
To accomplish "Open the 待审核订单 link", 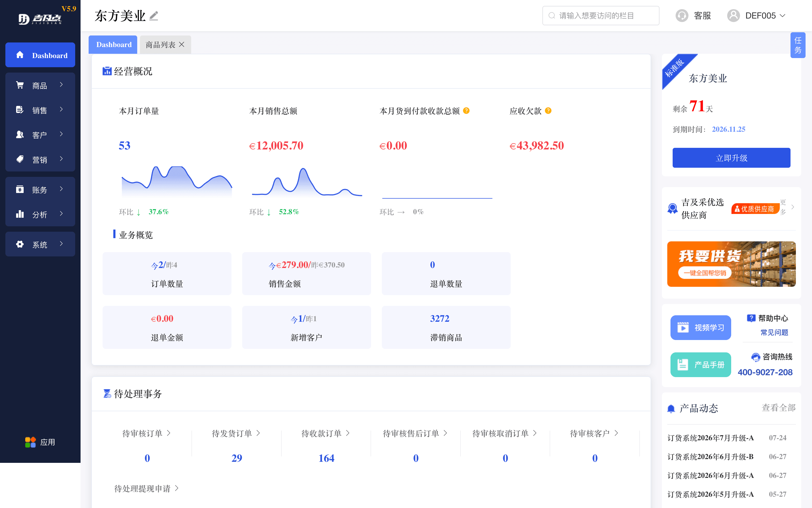I will coord(147,433).
